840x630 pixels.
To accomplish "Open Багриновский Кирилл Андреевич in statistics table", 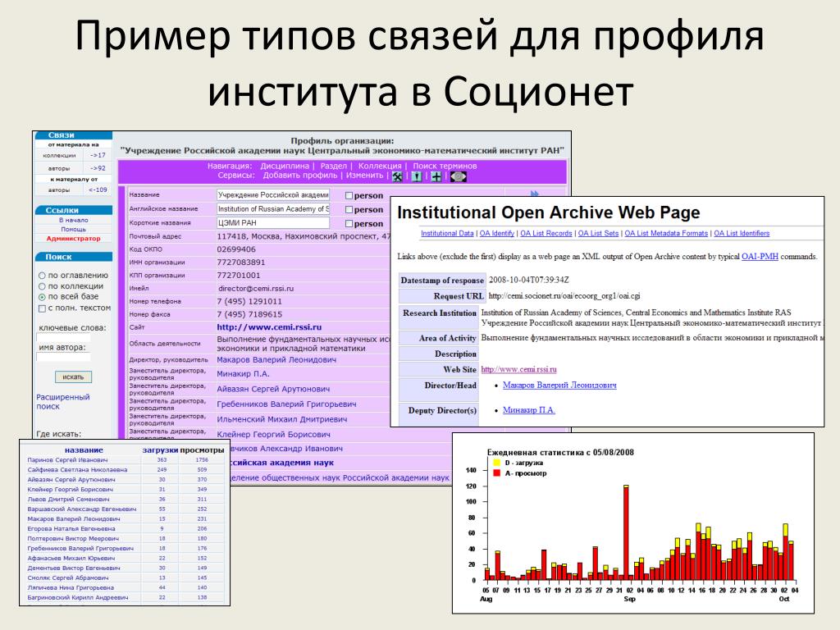I will click(x=78, y=597).
